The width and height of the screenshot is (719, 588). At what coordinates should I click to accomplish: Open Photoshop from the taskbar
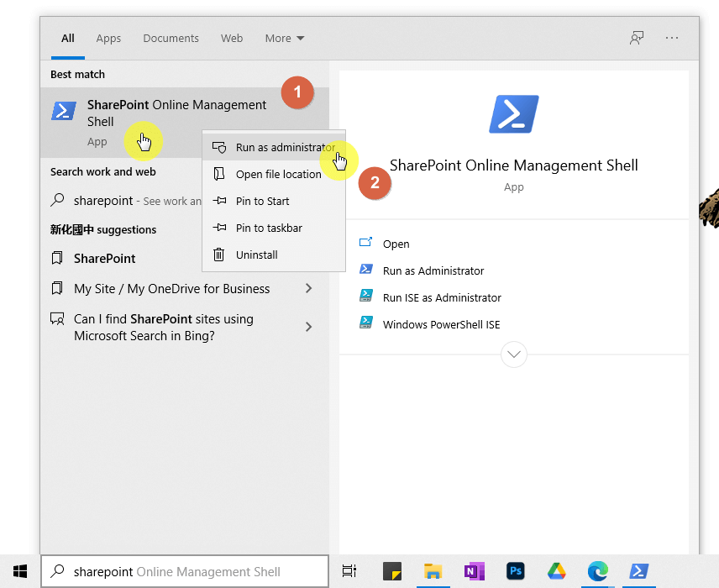pos(516,571)
